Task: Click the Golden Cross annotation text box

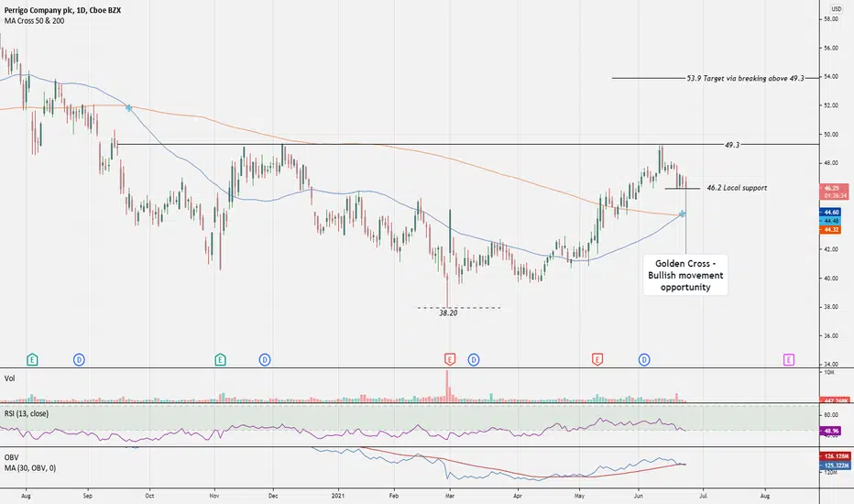Action: [x=685, y=275]
